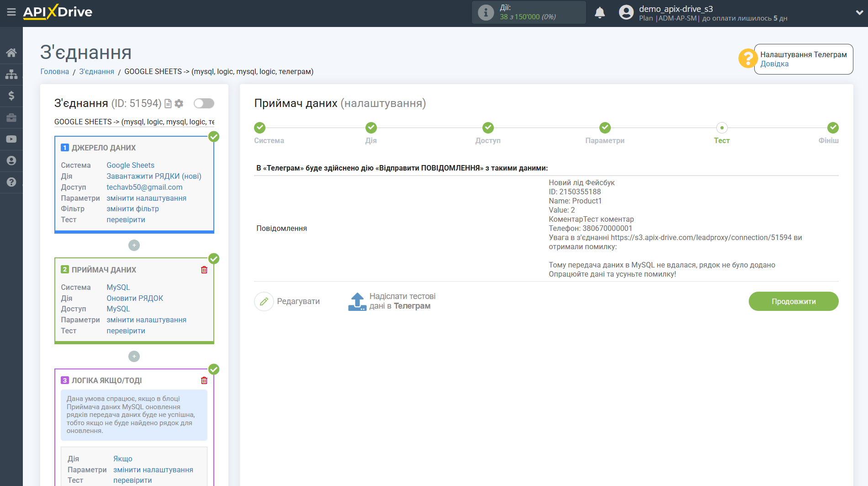The height and width of the screenshot is (486, 868).
Task: Open the connection settings gear icon
Action: 179,104
